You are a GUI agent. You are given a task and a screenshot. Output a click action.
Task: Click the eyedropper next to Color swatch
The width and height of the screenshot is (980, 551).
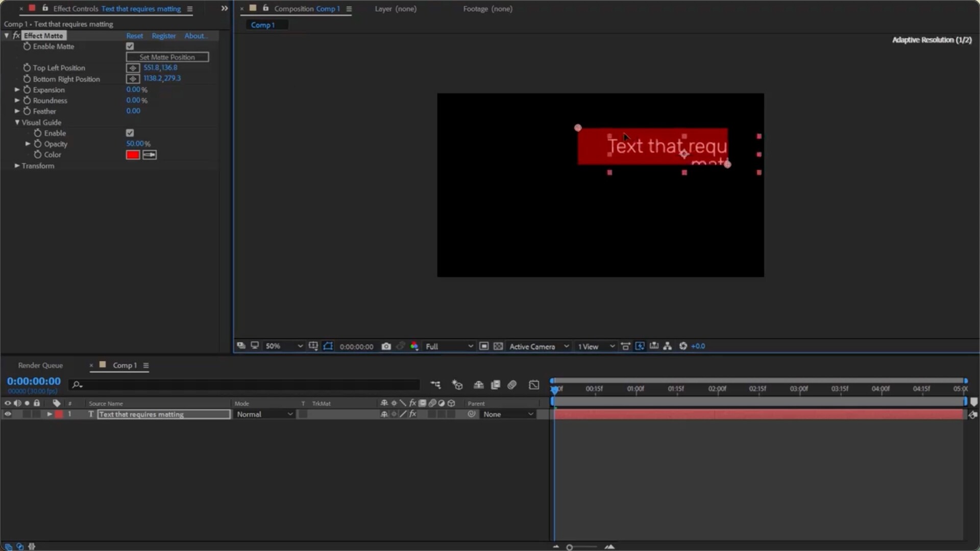[150, 155]
